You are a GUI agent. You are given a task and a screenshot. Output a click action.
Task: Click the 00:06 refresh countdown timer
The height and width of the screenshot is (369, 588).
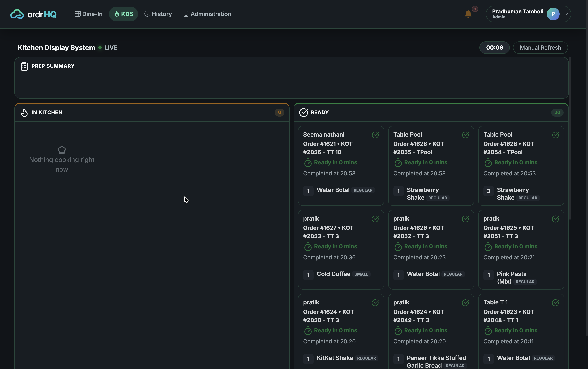click(x=494, y=48)
